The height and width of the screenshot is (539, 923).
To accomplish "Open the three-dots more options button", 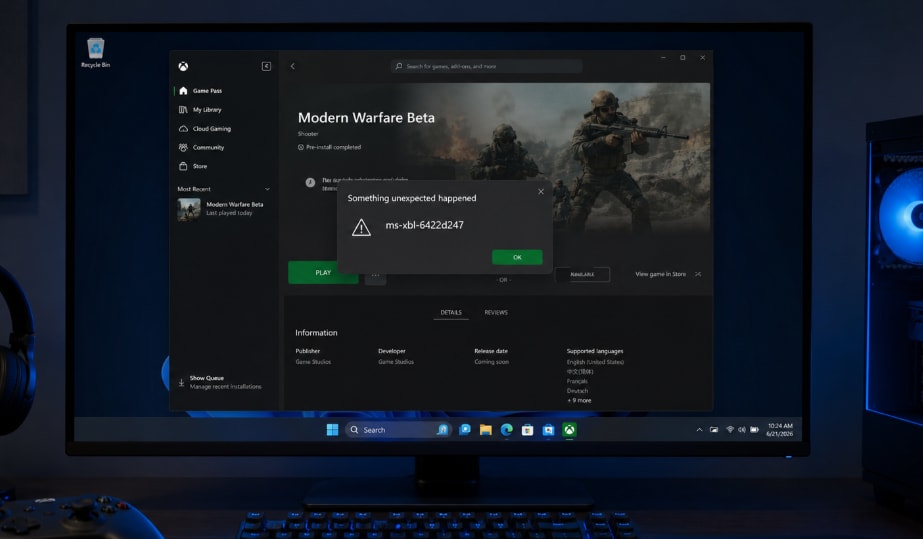I will [x=376, y=275].
